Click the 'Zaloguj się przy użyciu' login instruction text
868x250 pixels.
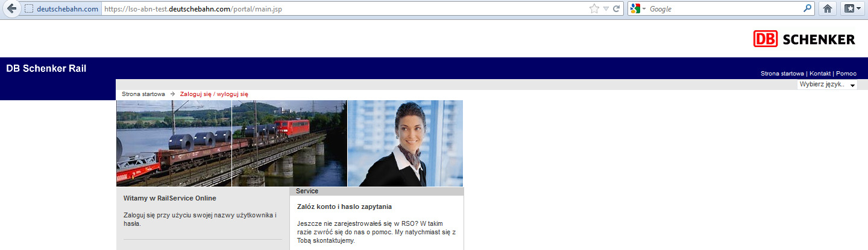coord(200,219)
